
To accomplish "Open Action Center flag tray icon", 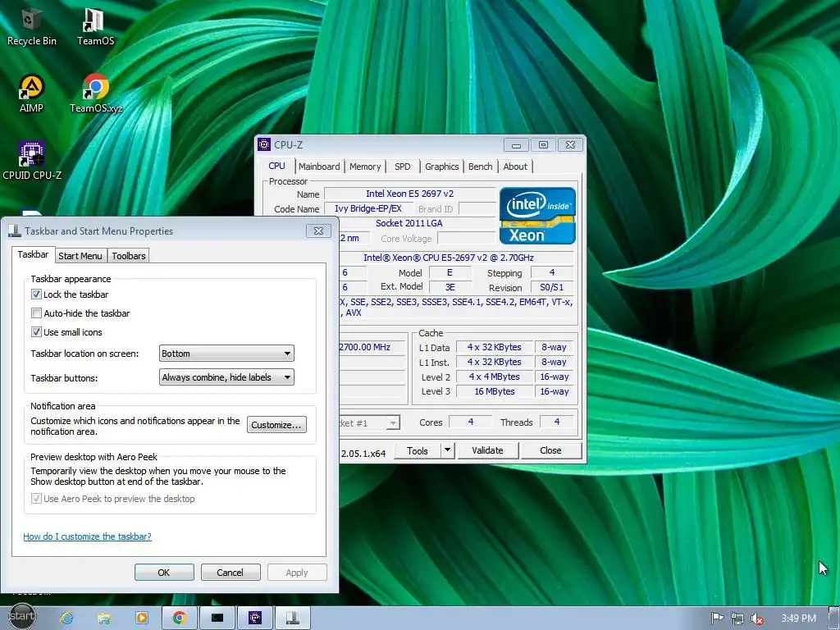I will pyautogui.click(x=717, y=619).
